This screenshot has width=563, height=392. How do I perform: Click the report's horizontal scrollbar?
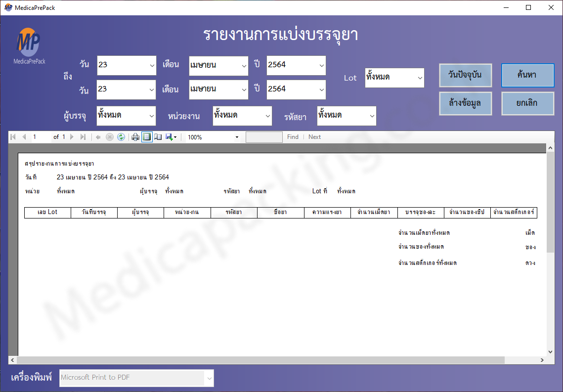coord(277,360)
